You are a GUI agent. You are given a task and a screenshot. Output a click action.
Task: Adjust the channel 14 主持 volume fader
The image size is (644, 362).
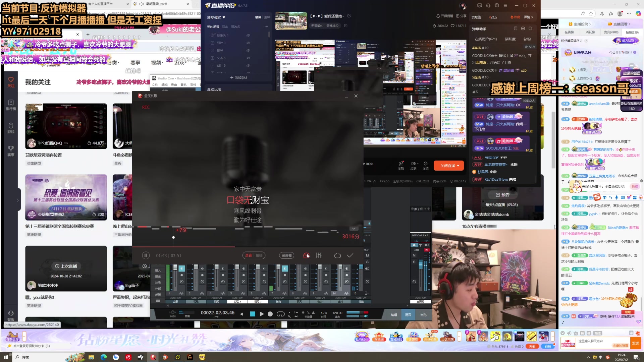[x=340, y=267]
